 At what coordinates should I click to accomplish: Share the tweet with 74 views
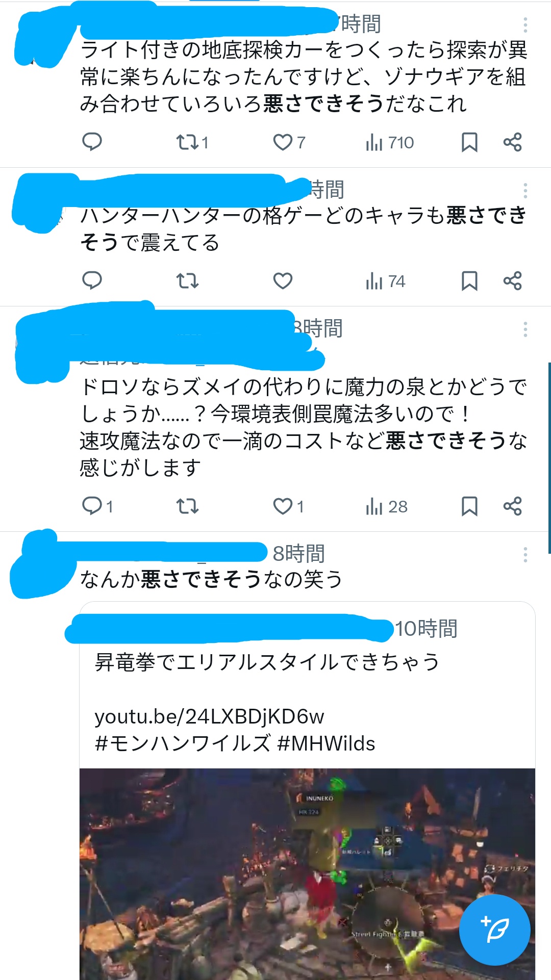click(512, 280)
